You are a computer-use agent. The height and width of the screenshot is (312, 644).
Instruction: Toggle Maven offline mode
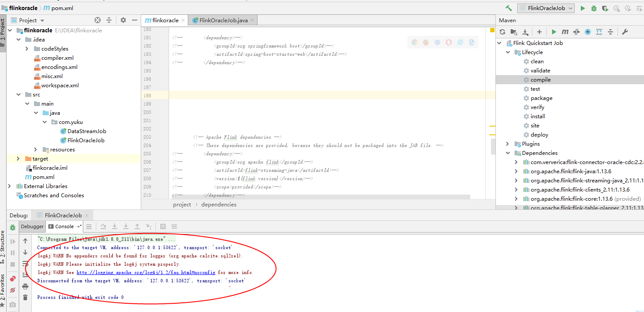point(576,32)
